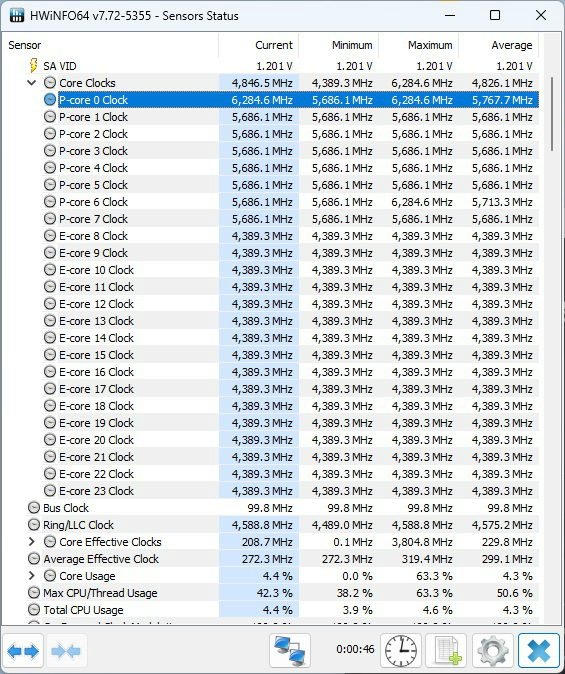565x674 pixels.
Task: Select the E-core 22 Clock row
Action: pos(290,474)
